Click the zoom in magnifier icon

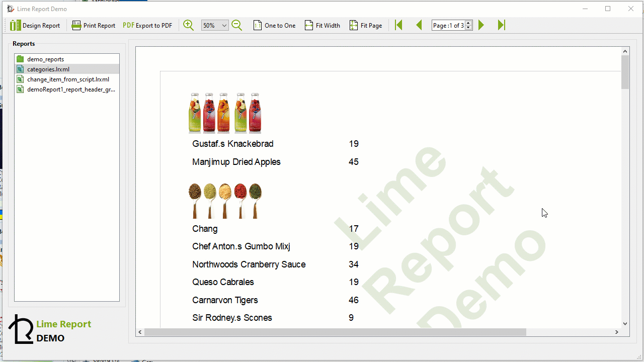pyautogui.click(x=188, y=25)
